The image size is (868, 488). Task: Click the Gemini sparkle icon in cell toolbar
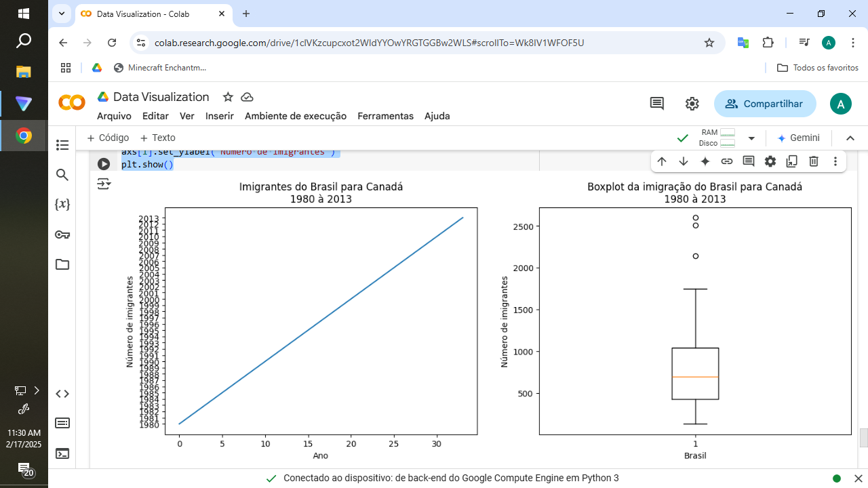(x=705, y=161)
